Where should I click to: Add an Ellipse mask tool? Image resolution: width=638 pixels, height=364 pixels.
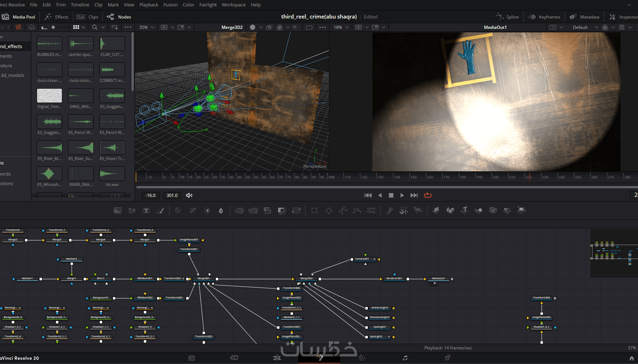click(x=329, y=211)
